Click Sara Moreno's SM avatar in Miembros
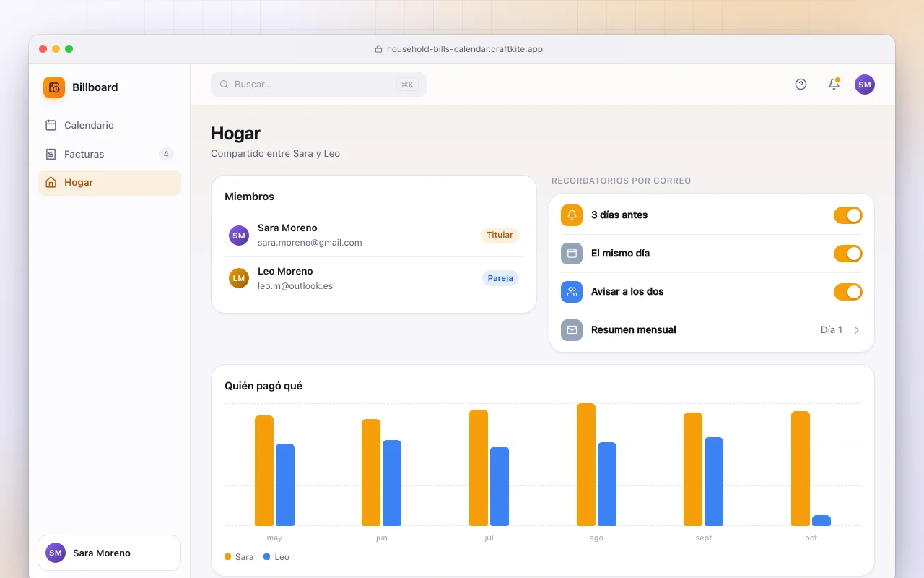Viewport: 924px width, 578px height. coord(239,236)
